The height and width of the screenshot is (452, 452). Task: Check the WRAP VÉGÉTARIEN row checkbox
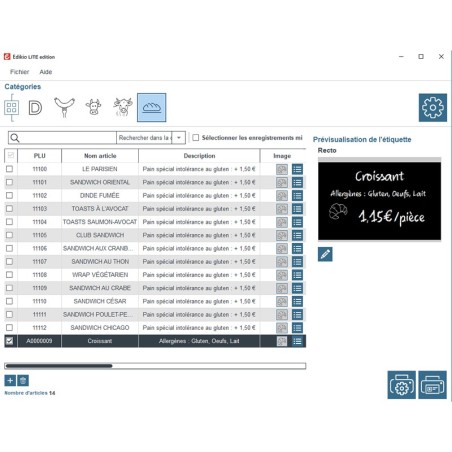(9, 275)
